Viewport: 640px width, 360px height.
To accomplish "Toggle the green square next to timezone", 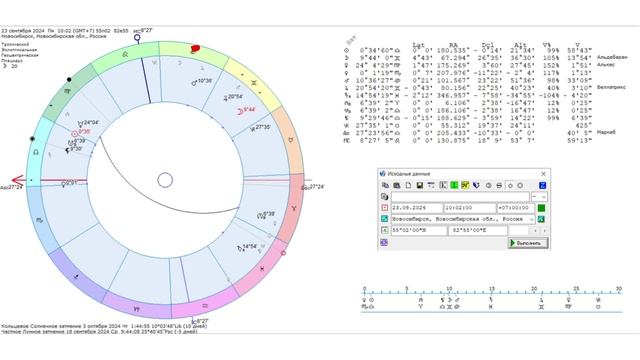I will tap(542, 208).
